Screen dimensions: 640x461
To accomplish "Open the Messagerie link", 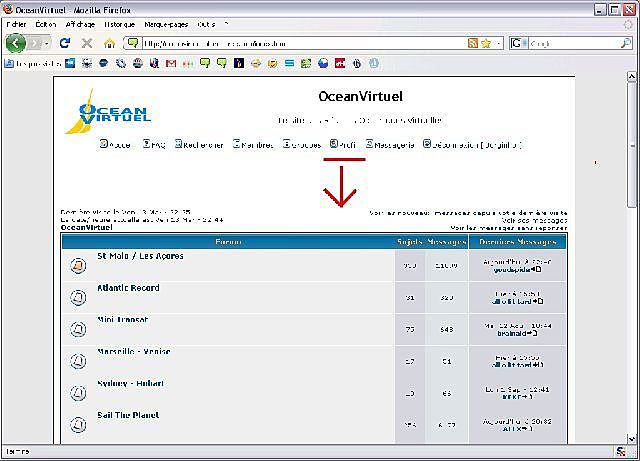I will 390,144.
